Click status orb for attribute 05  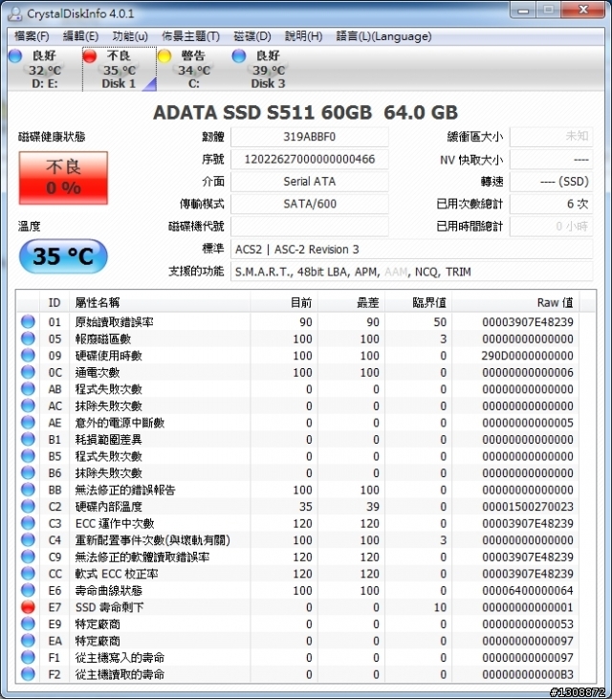(x=28, y=339)
